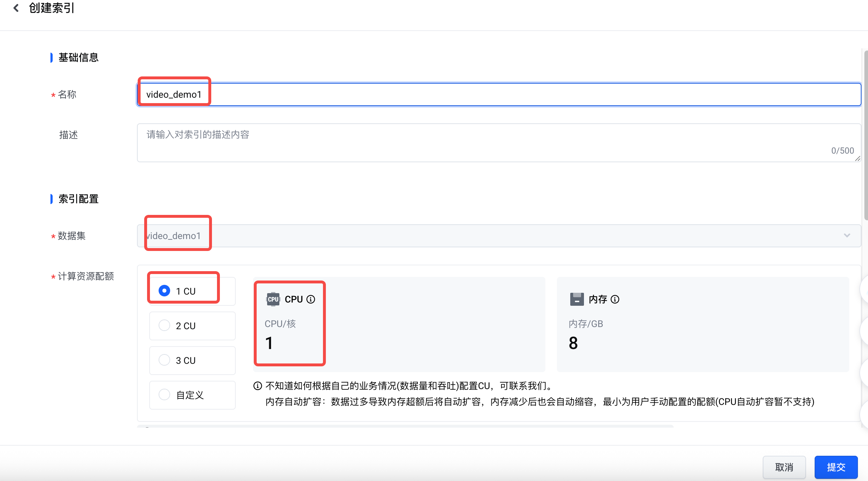Image resolution: width=868 pixels, height=481 pixels.
Task: Click the 计算资源配额 label
Action: coord(86,276)
